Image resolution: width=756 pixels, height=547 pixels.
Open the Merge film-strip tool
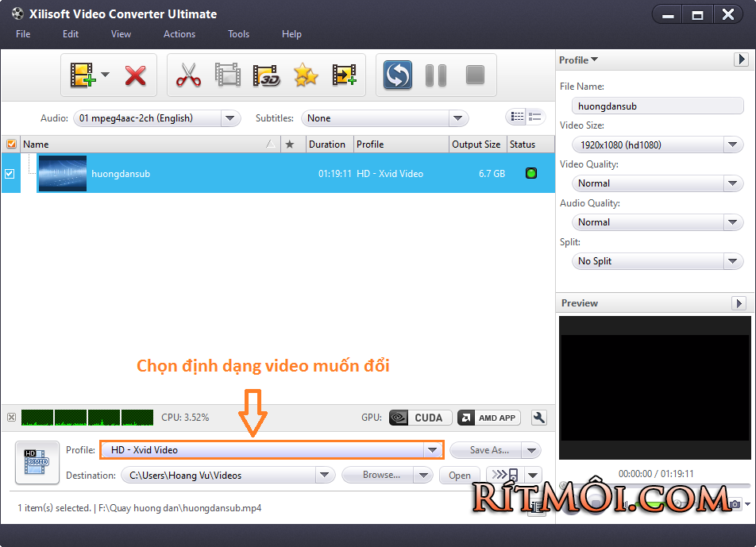tap(228, 75)
